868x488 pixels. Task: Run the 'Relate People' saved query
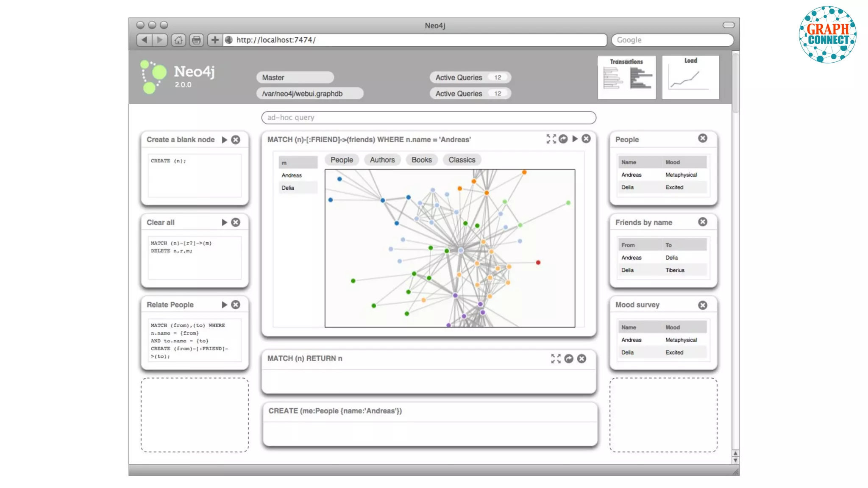click(225, 305)
